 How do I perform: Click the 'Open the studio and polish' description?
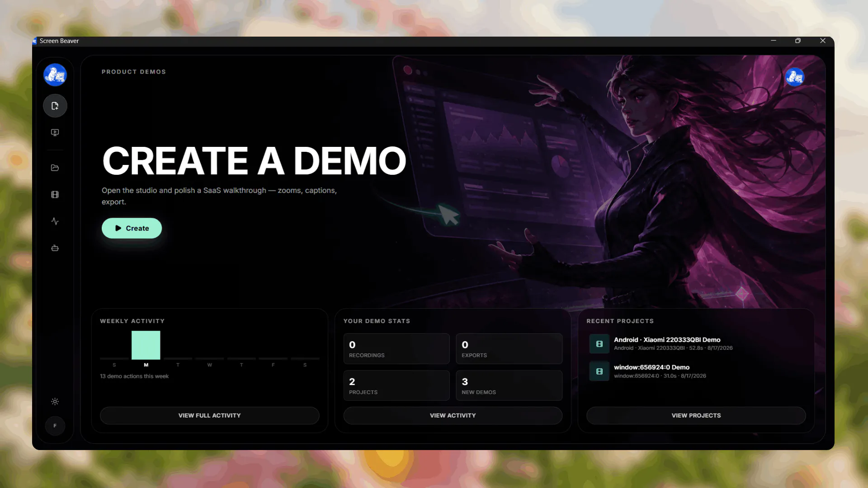(x=219, y=196)
